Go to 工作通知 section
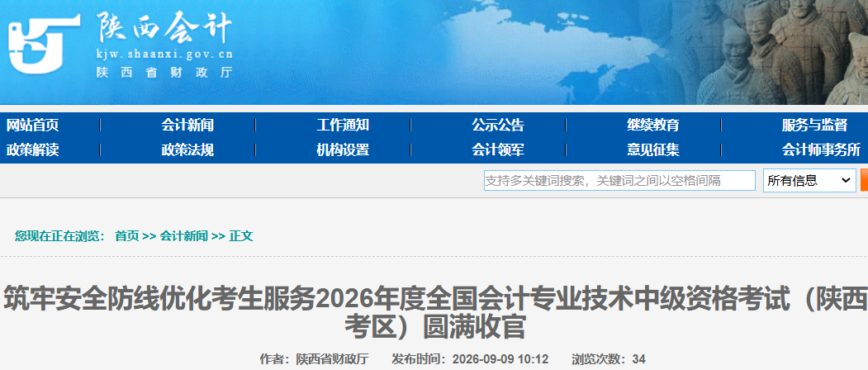This screenshot has width=868, height=370. click(343, 126)
